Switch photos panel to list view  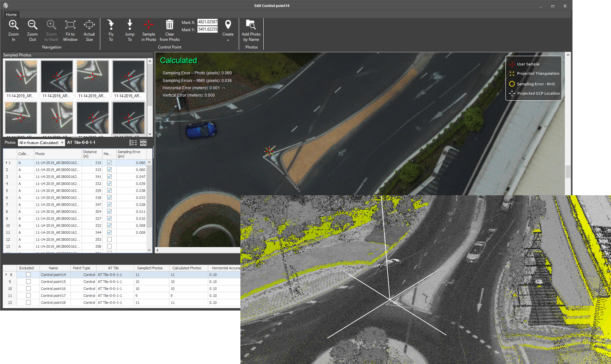click(x=133, y=142)
